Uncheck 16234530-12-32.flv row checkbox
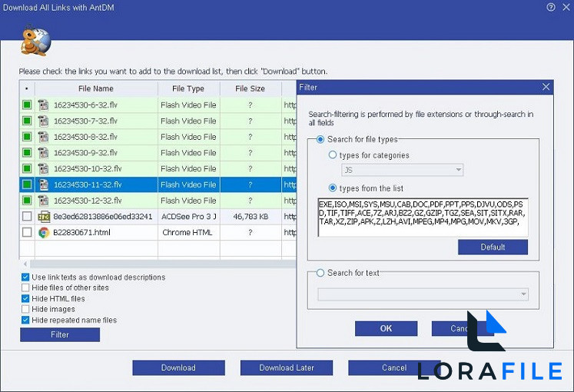The height and width of the screenshot is (392, 574). click(x=27, y=201)
